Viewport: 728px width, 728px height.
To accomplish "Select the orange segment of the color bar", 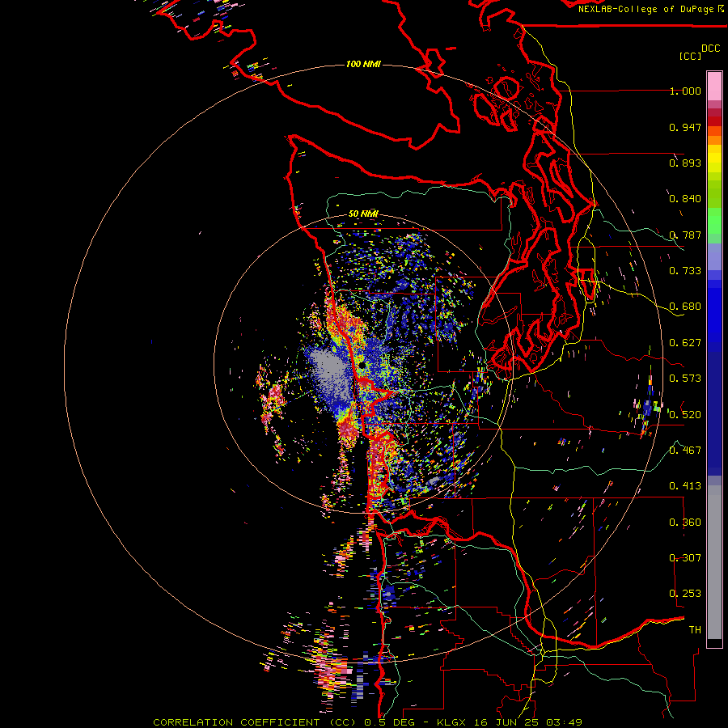I will (x=714, y=140).
